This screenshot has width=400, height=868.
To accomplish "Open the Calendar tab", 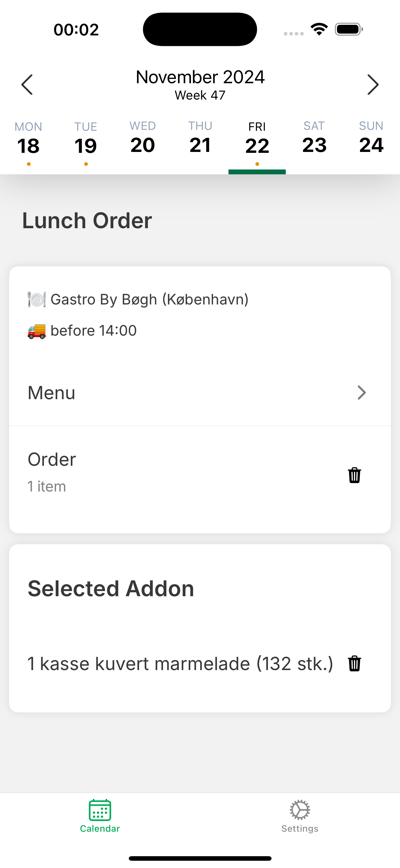I will [100, 816].
